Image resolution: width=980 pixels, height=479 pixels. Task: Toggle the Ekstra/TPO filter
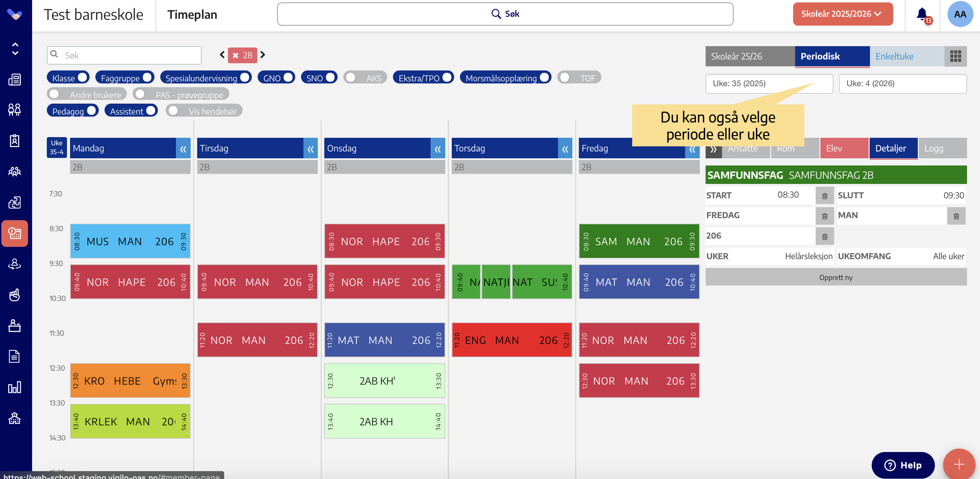tap(424, 78)
